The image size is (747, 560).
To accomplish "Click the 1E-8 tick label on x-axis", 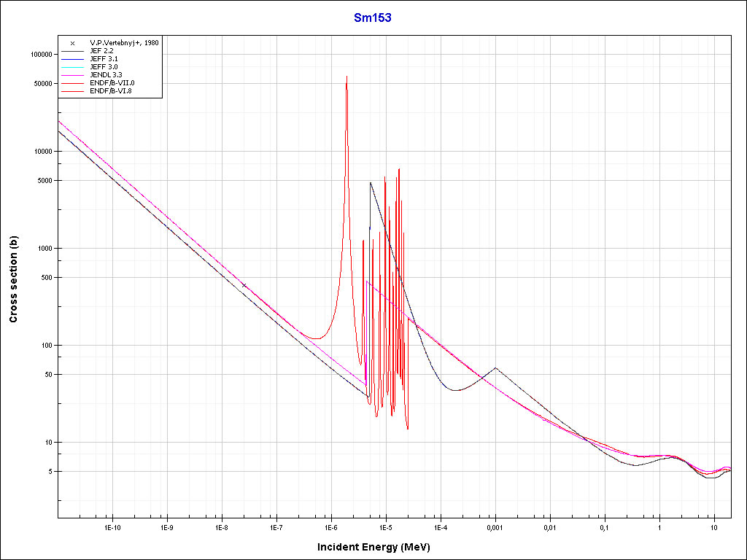I will pyautogui.click(x=222, y=527).
